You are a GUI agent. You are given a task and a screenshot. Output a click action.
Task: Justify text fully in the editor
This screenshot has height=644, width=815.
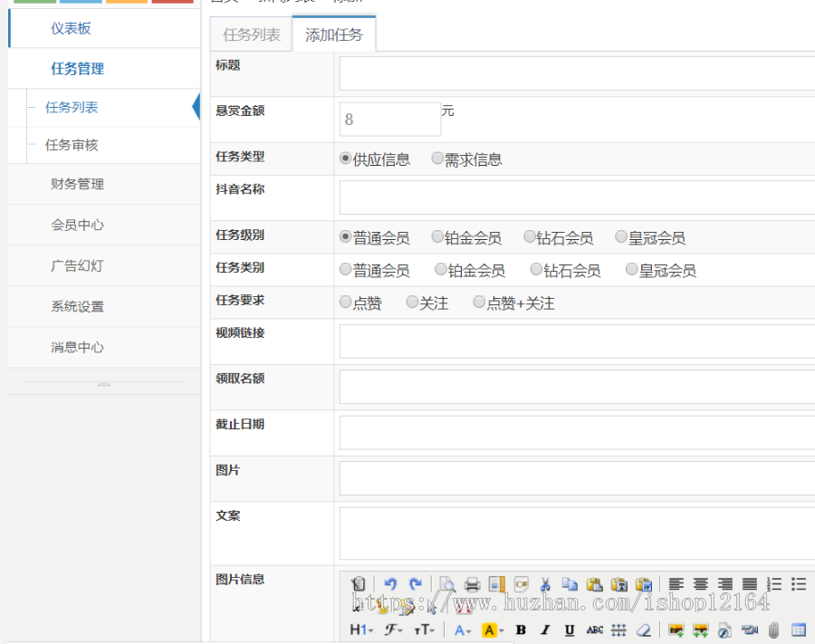click(x=750, y=584)
